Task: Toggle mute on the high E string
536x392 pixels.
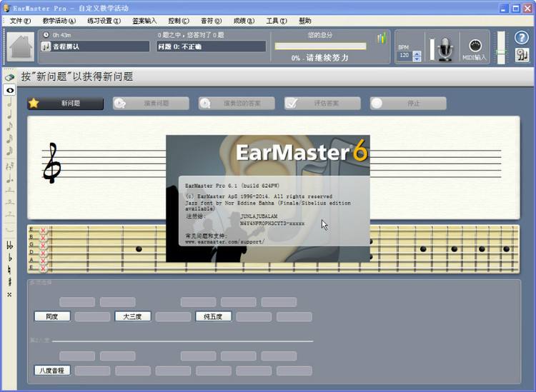Action: click(43, 230)
